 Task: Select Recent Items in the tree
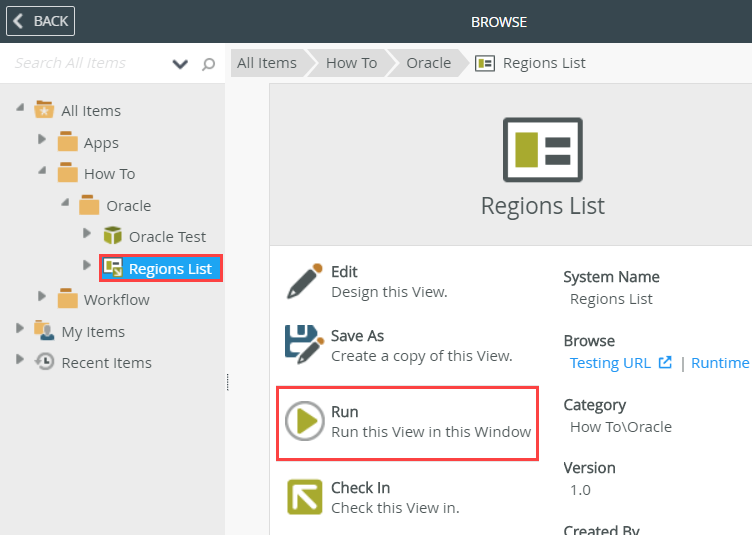(x=106, y=363)
